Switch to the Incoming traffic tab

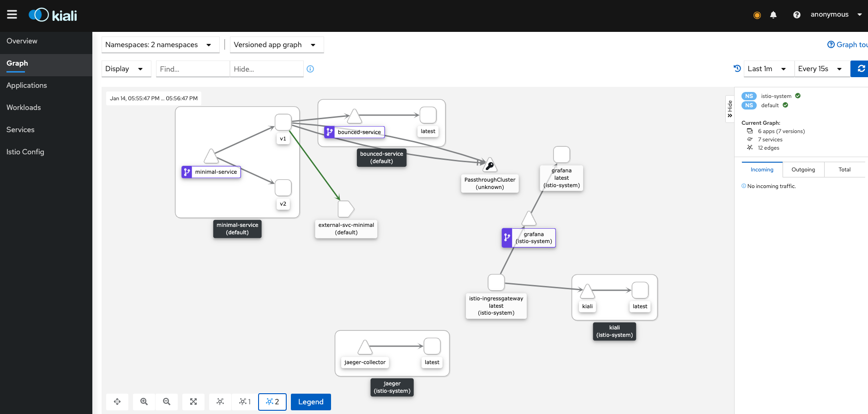tap(762, 170)
